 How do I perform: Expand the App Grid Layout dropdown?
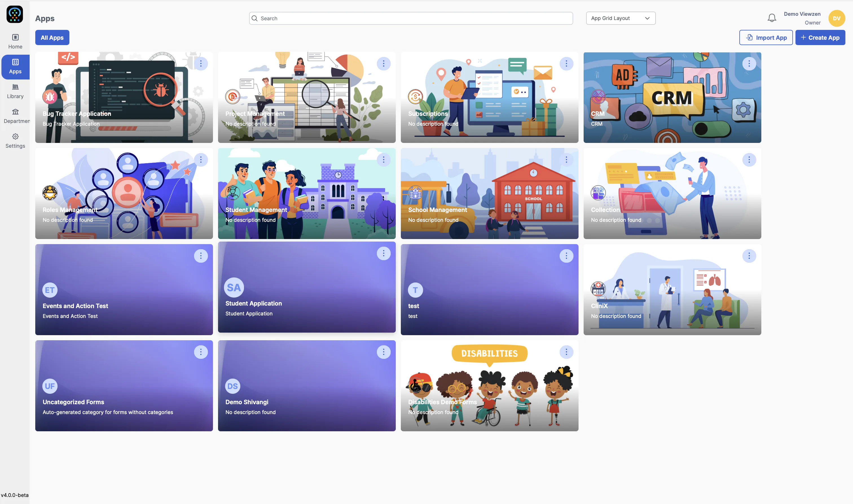coord(621,18)
